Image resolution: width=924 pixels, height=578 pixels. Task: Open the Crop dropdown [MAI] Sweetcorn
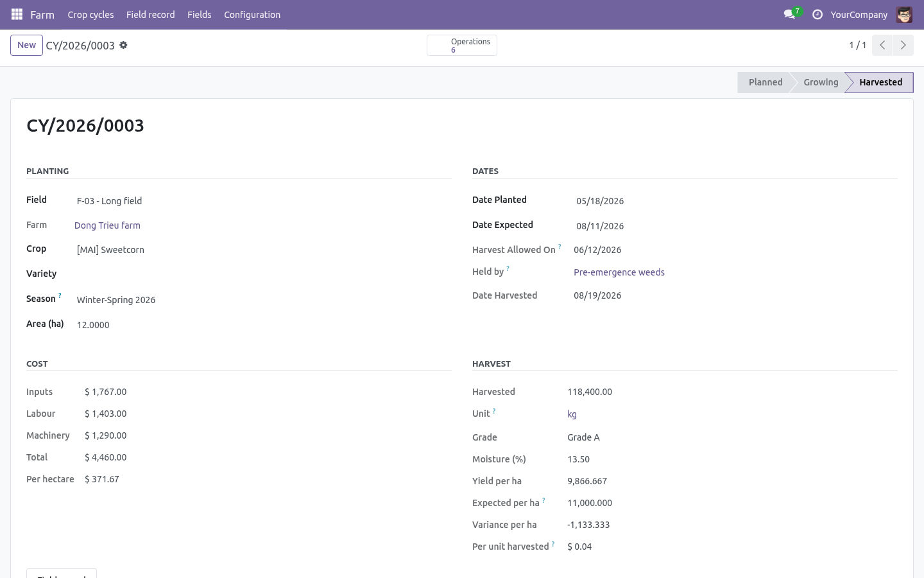[x=264, y=250]
